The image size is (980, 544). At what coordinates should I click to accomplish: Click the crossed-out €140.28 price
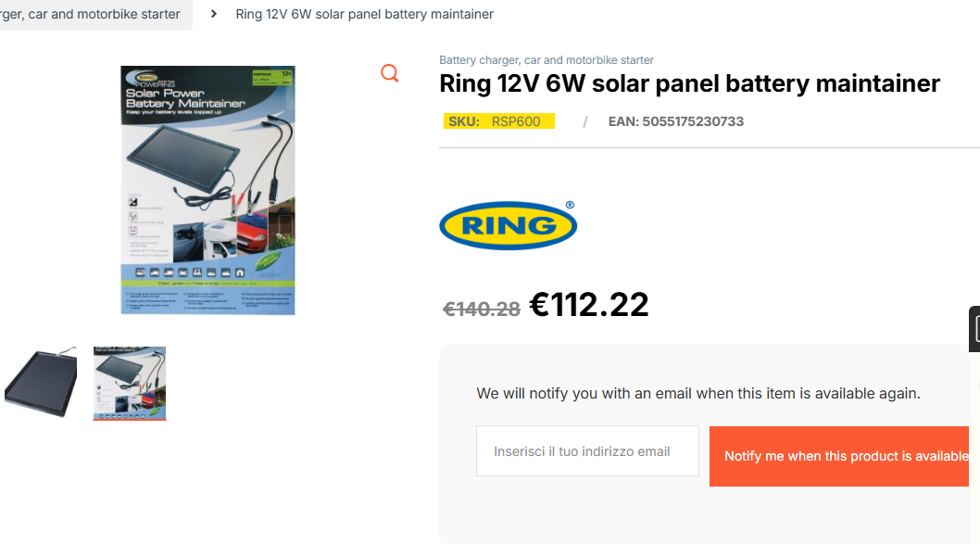pyautogui.click(x=482, y=309)
